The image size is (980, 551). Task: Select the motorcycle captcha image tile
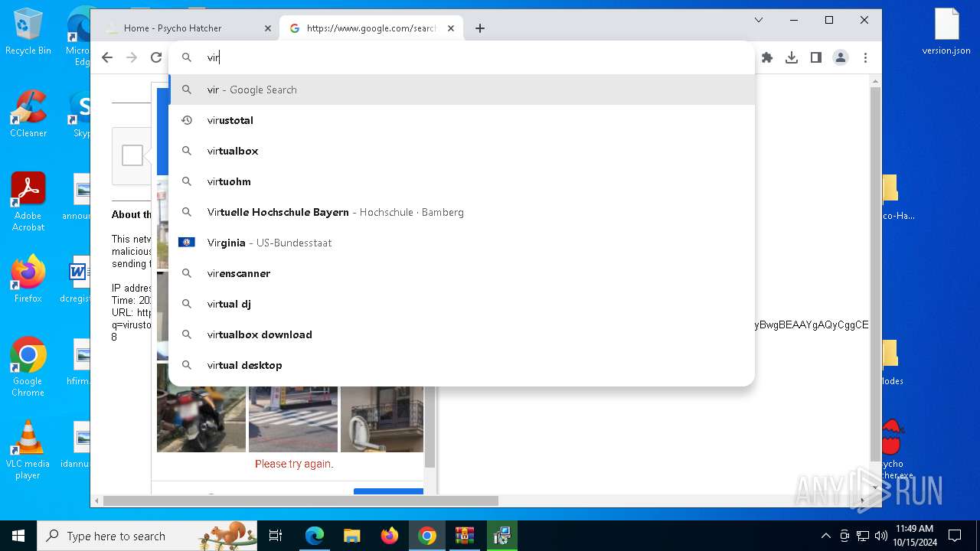coord(201,419)
